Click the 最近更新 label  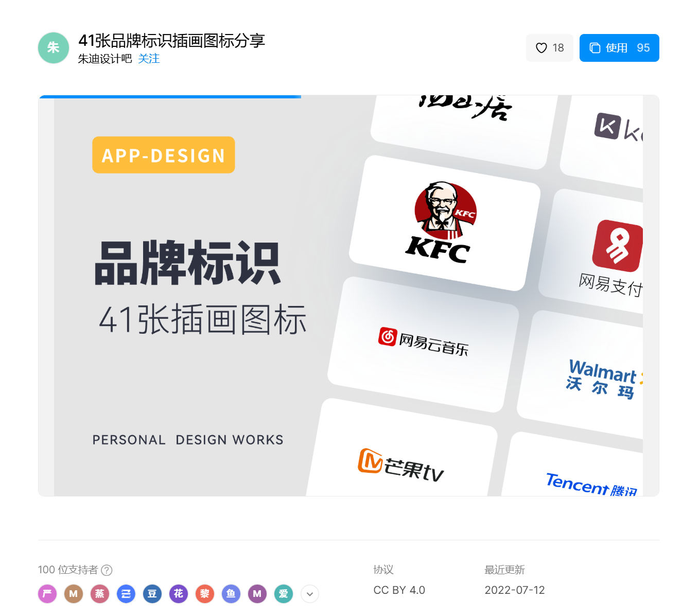coord(504,570)
